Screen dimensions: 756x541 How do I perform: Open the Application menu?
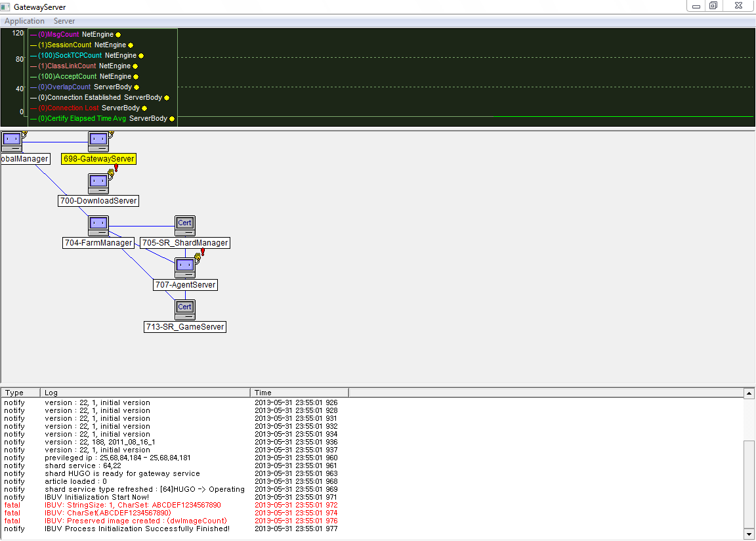click(x=24, y=21)
